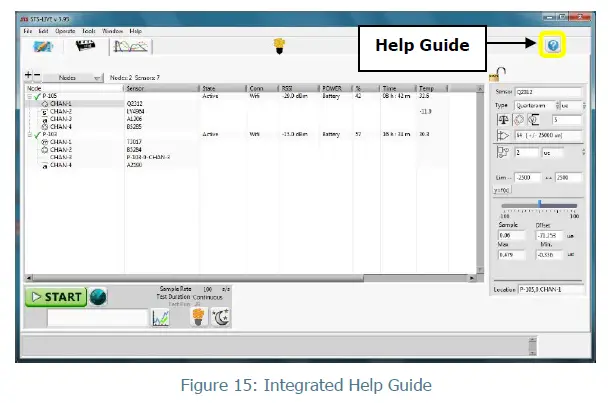This screenshot has height=403, width=608.
Task: Click the Sample value field
Action: [x=511, y=235]
